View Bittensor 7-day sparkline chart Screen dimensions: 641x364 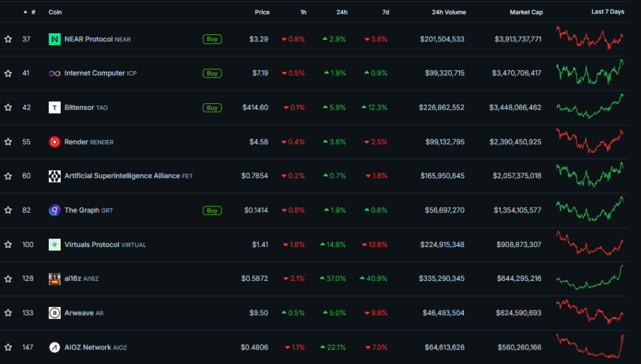[590, 106]
